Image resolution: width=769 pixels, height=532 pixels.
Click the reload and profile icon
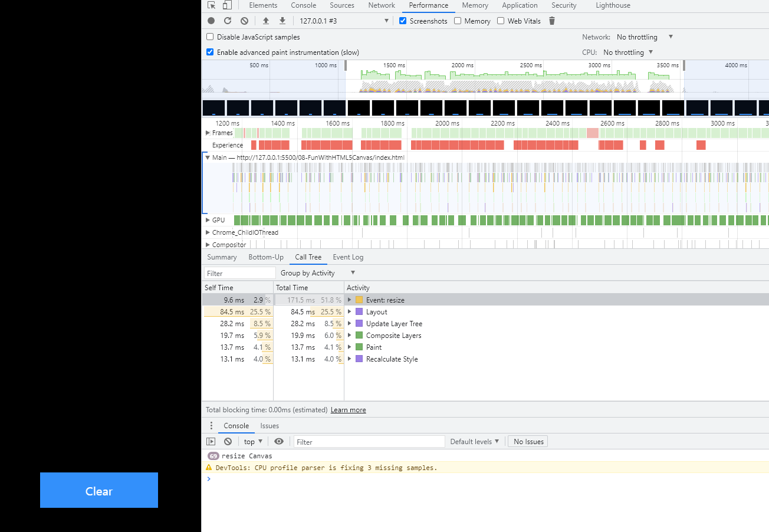[x=228, y=21]
